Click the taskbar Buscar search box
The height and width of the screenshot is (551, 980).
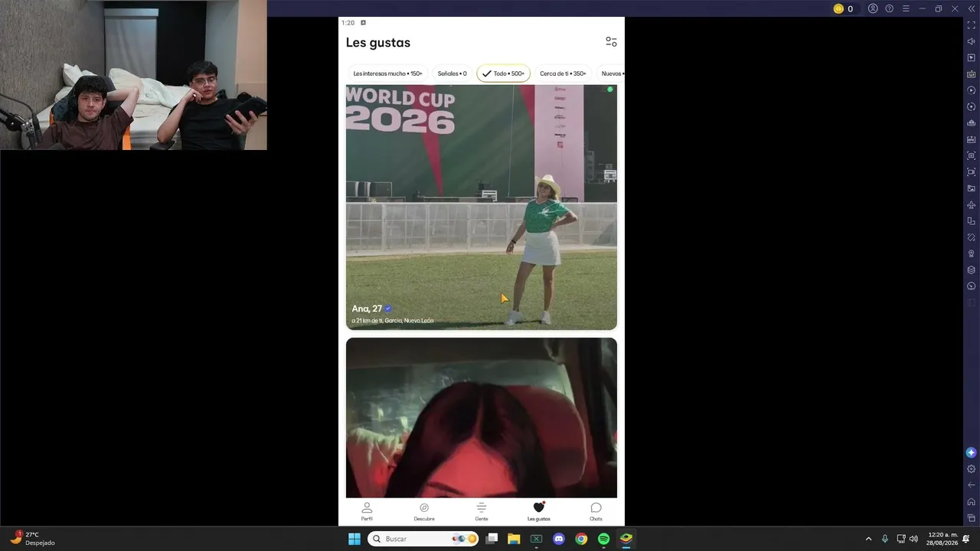click(x=423, y=539)
